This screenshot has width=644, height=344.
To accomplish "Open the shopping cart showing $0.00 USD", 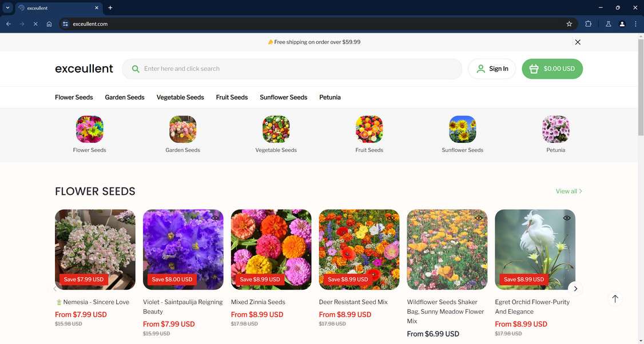I will (552, 69).
